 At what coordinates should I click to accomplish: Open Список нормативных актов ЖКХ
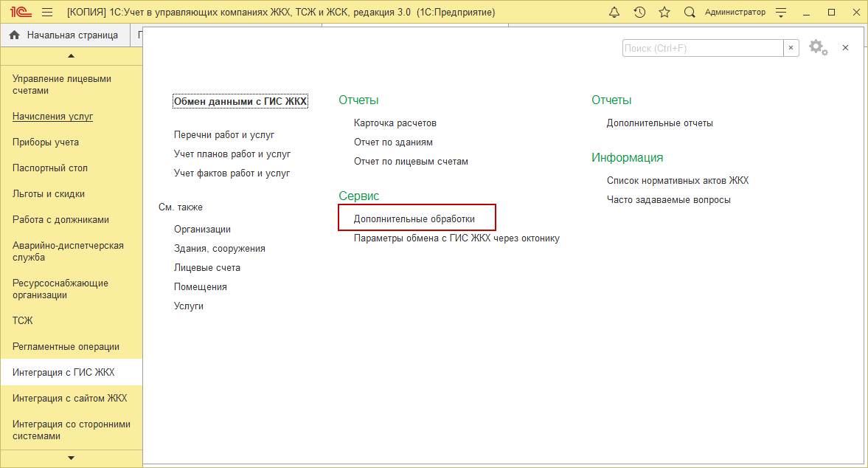click(x=678, y=181)
